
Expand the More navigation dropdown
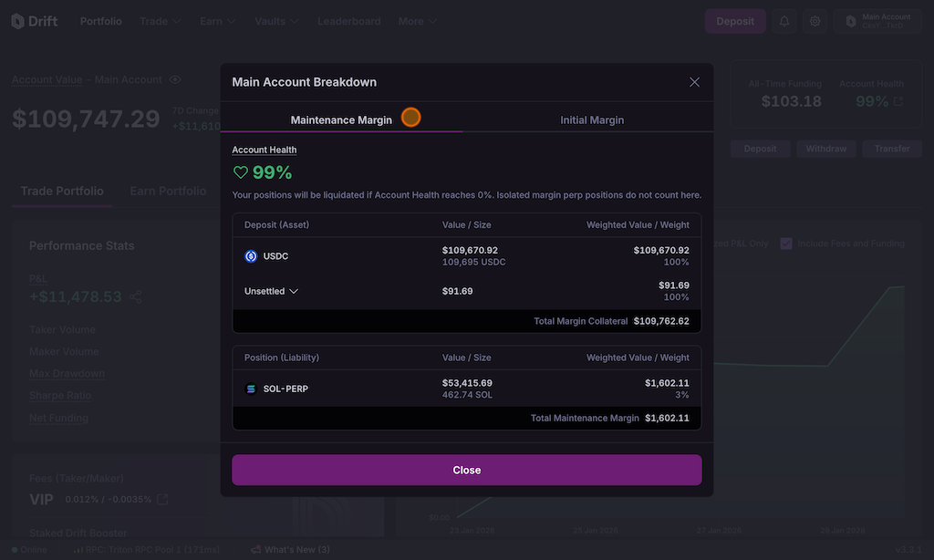pos(417,21)
